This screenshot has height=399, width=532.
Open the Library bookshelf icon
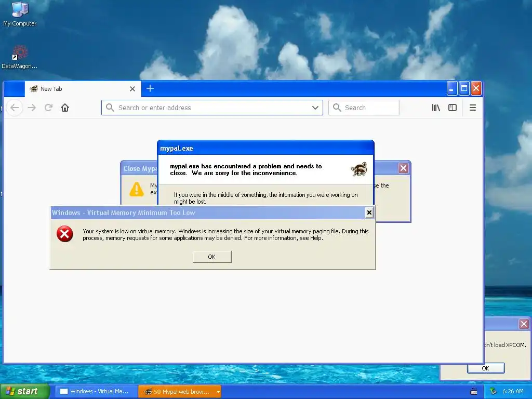point(436,108)
